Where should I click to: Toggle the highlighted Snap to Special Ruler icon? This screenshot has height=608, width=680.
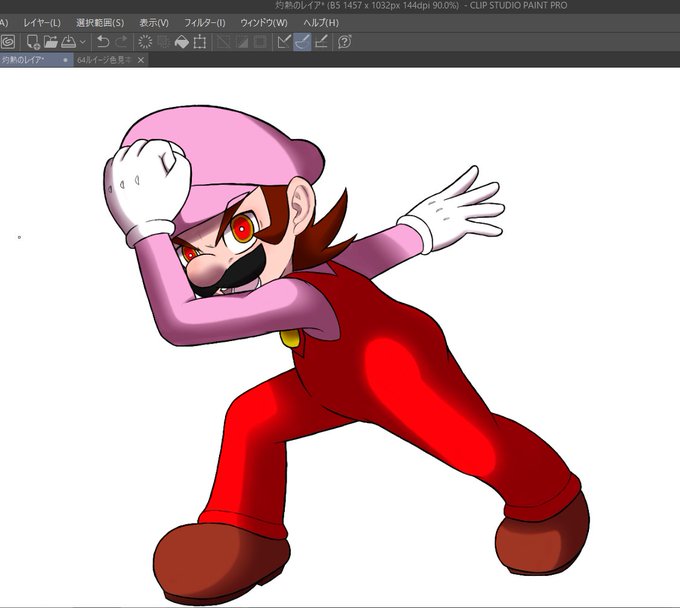point(302,42)
